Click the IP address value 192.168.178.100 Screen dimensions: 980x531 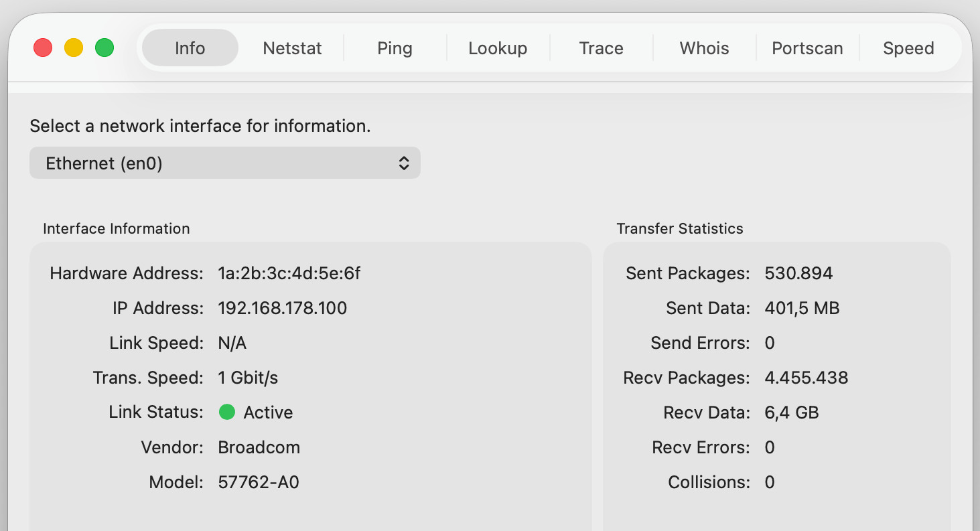click(x=283, y=308)
